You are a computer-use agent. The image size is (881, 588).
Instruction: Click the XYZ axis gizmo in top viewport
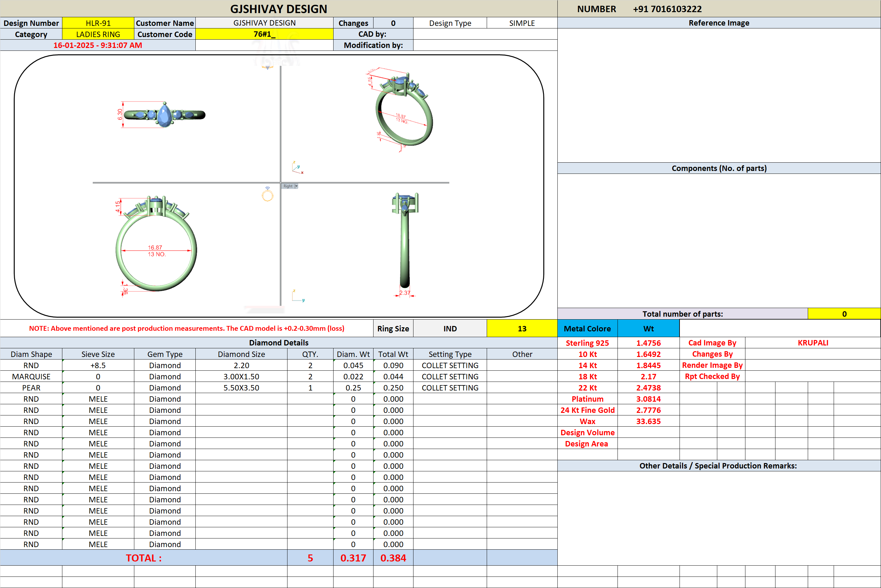click(x=297, y=167)
